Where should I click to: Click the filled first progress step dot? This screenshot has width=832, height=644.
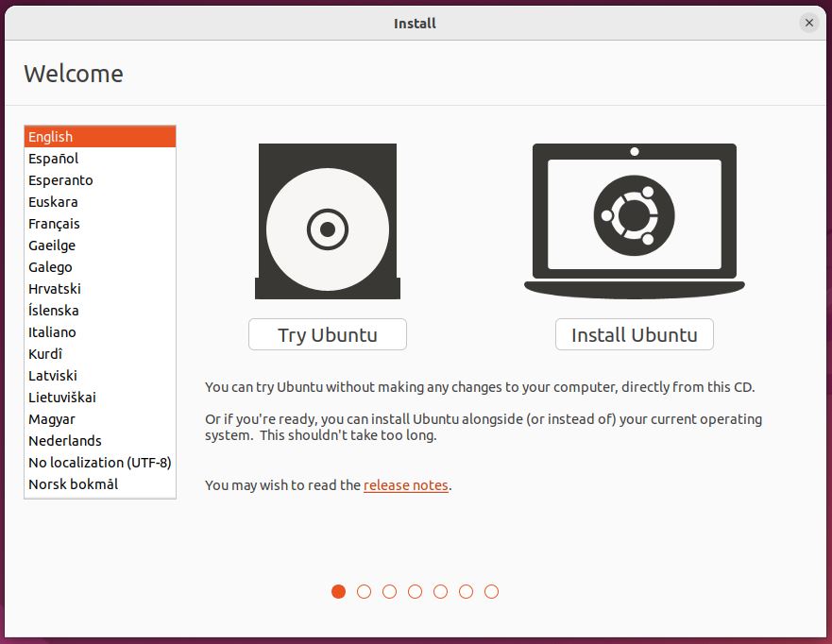(338, 591)
